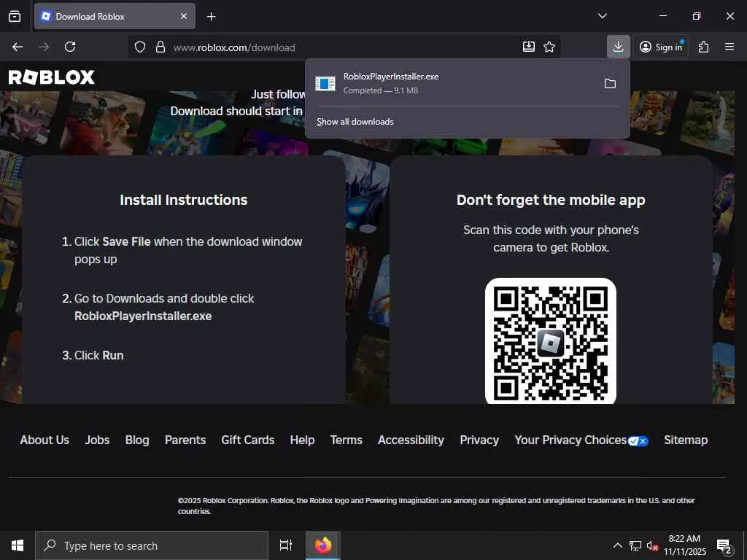Screen dimensions: 747x560
Task: Open Task View on taskbar
Action: [x=286, y=545]
